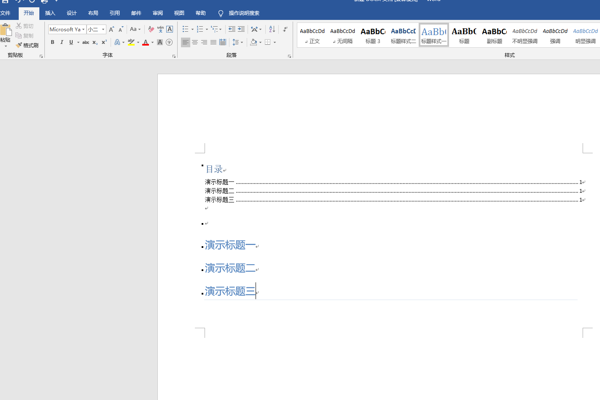Apply the 标题样式二 style
Screen dimensions: 600x400
(x=403, y=35)
